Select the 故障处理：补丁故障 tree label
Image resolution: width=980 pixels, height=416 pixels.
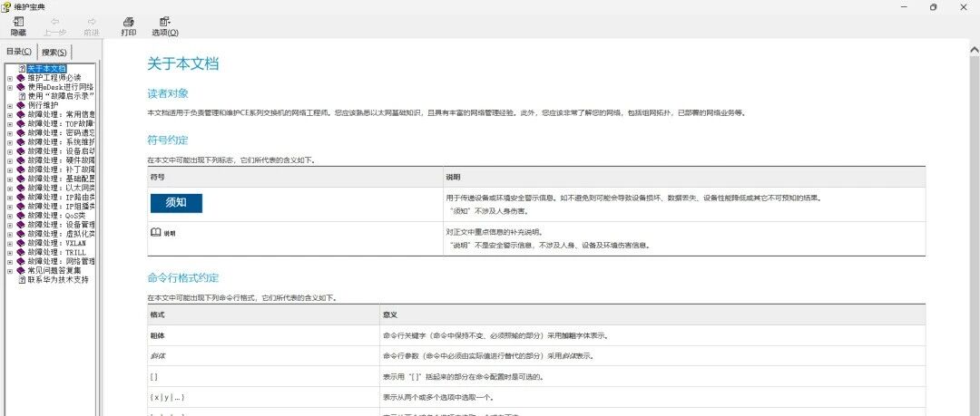[61, 169]
